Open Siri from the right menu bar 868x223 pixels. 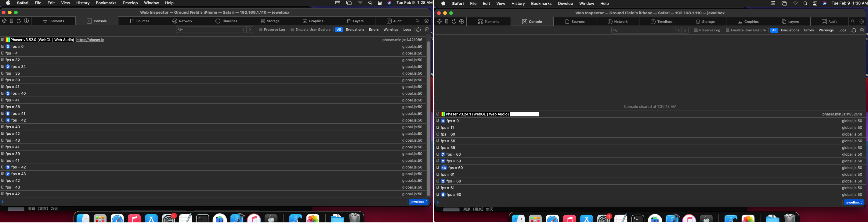pyautogui.click(x=825, y=4)
